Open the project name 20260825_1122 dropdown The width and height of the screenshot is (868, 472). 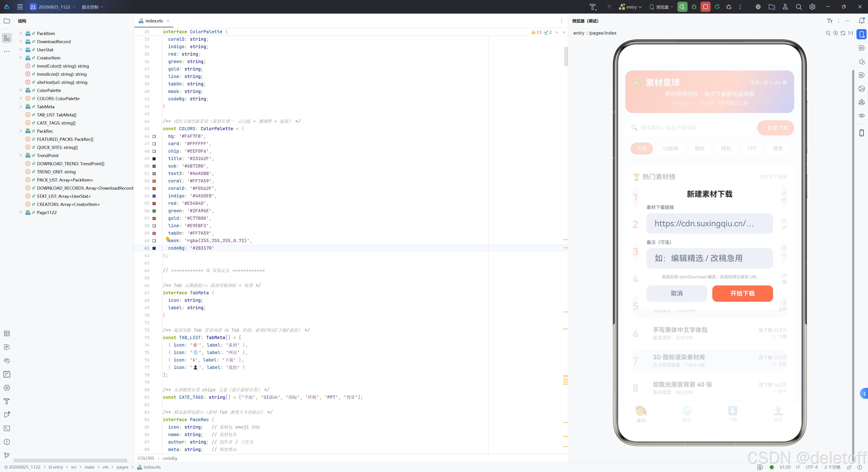click(x=53, y=7)
